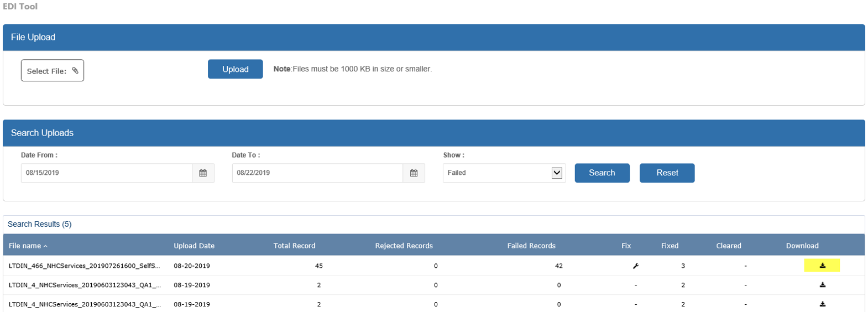Select the LTDIN_466_NHCServices file name
The image size is (868, 312).
point(84,266)
